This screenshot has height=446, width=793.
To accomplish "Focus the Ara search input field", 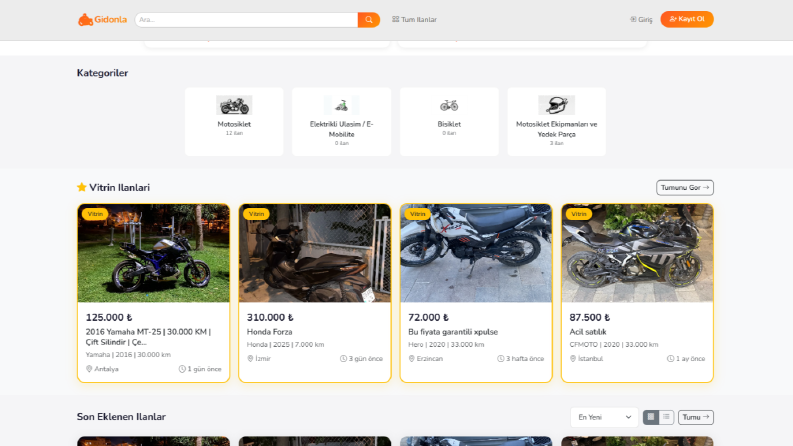I will point(246,20).
